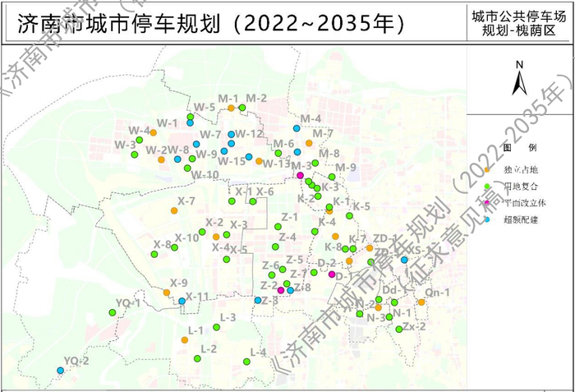The image size is (575, 392).
Task: Click the 城市公共停车场规划-槐荫区 header text
Action: 518,23
